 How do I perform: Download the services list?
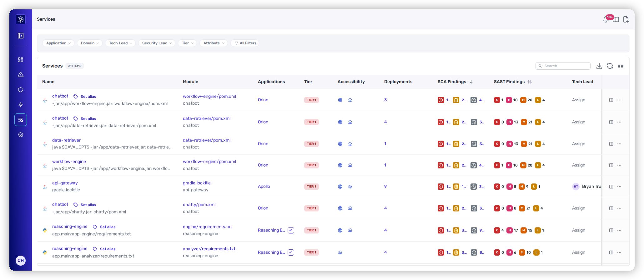599,66
